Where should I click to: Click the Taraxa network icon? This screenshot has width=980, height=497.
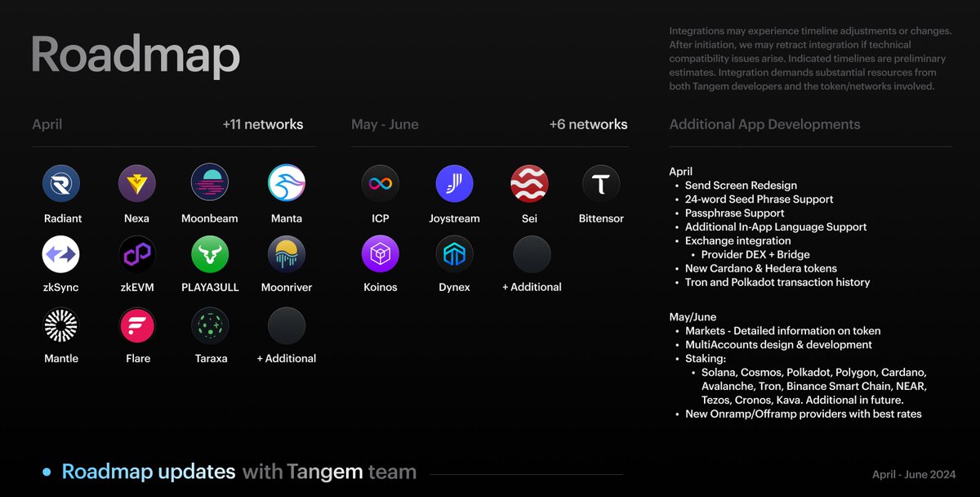click(210, 325)
